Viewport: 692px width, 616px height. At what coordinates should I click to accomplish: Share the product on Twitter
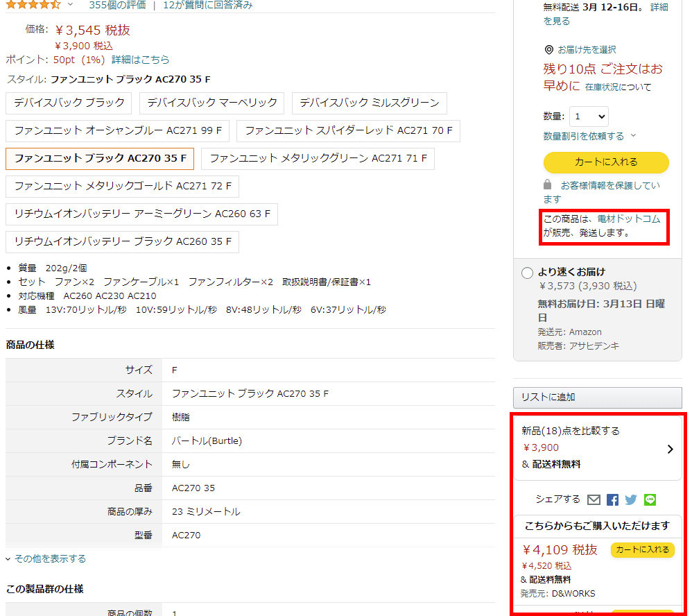click(631, 499)
